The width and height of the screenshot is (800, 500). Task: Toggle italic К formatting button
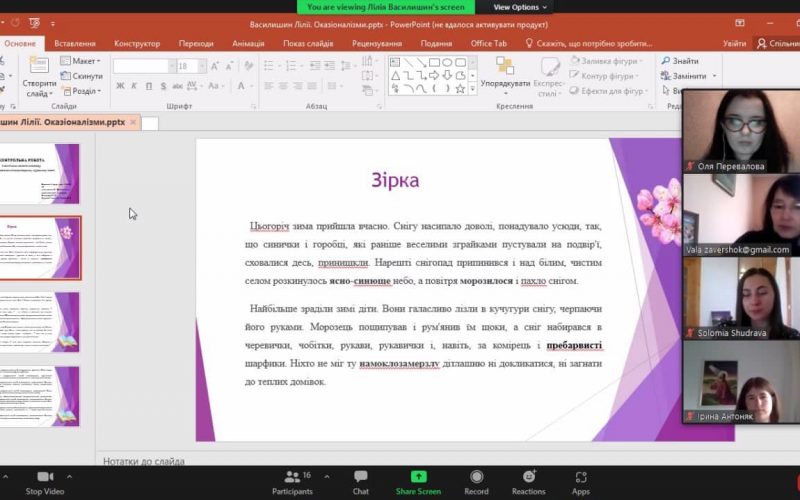[x=134, y=86]
